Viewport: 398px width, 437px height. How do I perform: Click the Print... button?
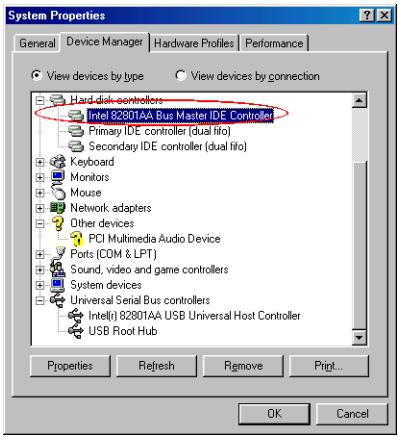(329, 366)
